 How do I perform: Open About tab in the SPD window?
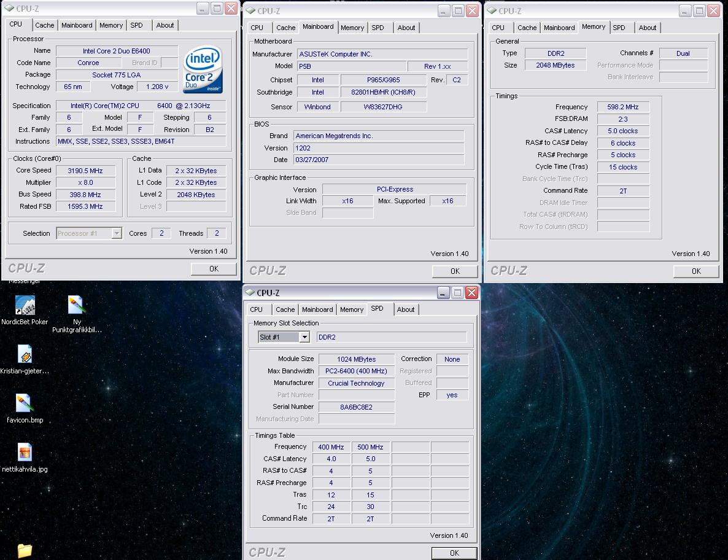click(405, 309)
